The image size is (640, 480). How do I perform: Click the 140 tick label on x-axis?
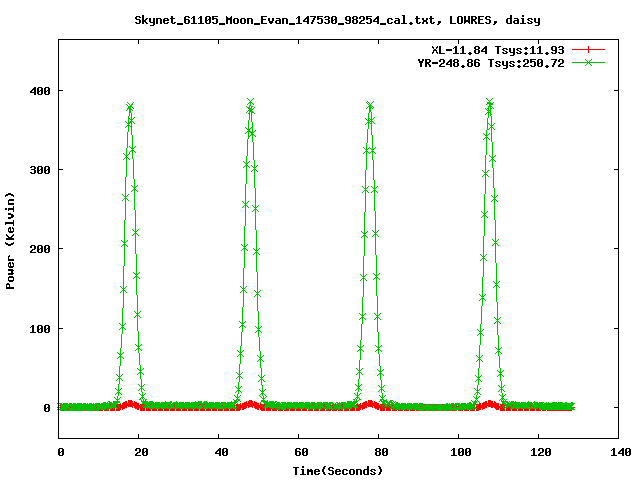tap(619, 452)
